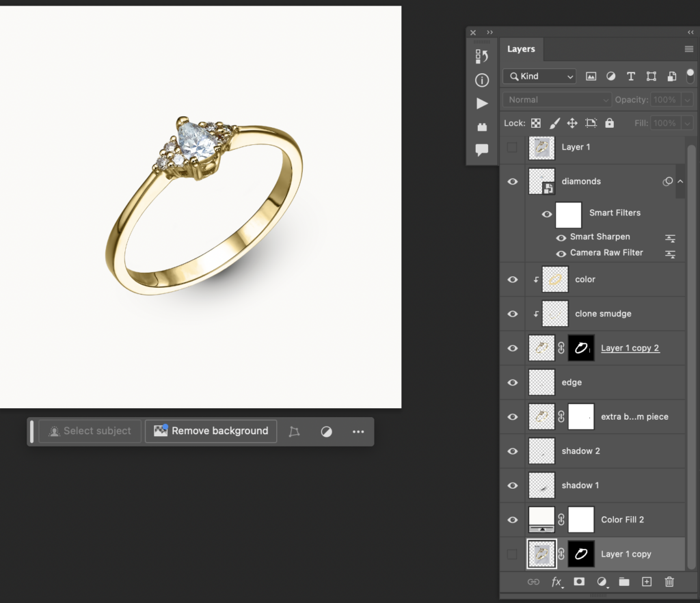The width and height of the screenshot is (700, 603).
Task: Click the Remove background button
Action: click(211, 431)
